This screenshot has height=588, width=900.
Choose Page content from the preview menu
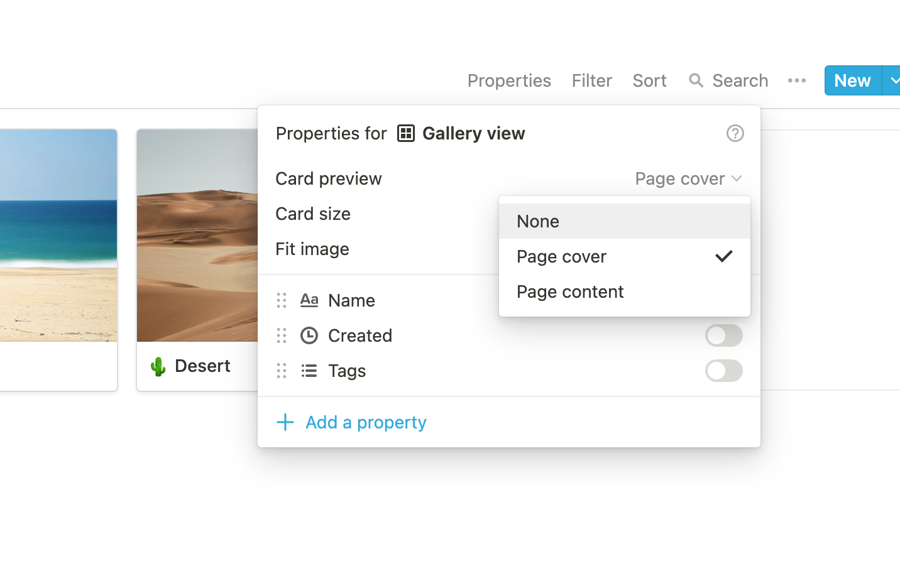coord(625,291)
